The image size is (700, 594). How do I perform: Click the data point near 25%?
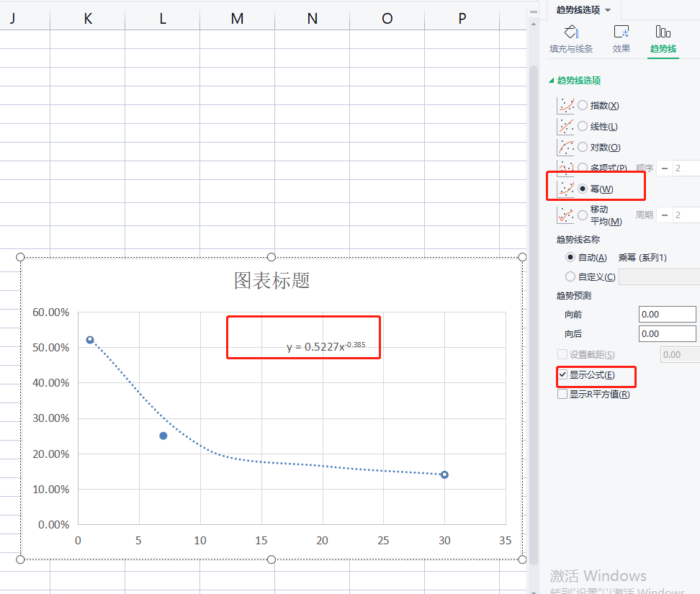[163, 436]
